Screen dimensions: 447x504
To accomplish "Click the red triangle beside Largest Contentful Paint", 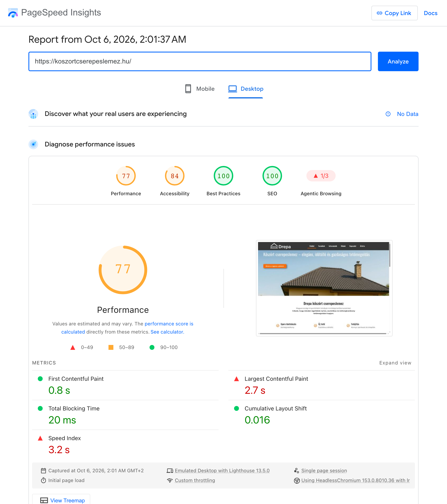I will click(x=237, y=379).
